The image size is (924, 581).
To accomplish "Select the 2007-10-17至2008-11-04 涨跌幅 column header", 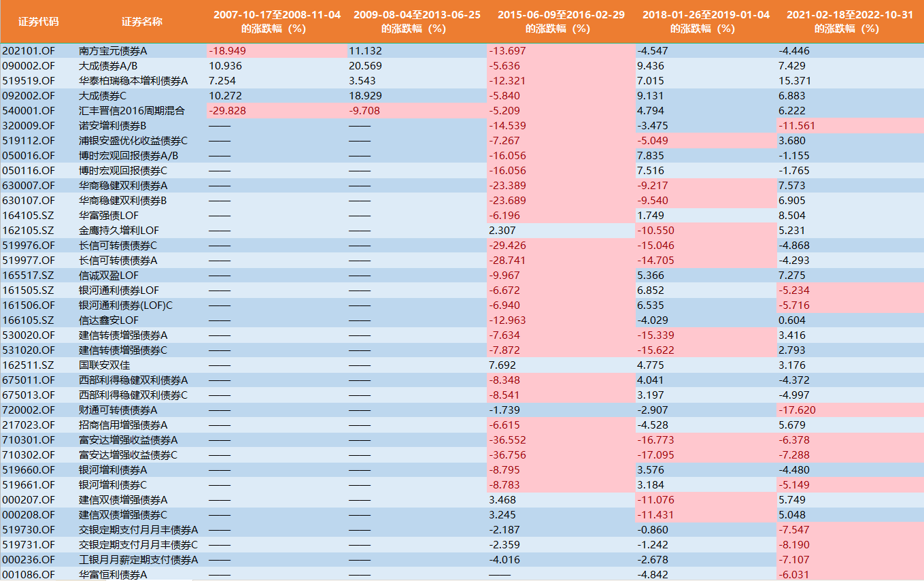I will 277,22.
